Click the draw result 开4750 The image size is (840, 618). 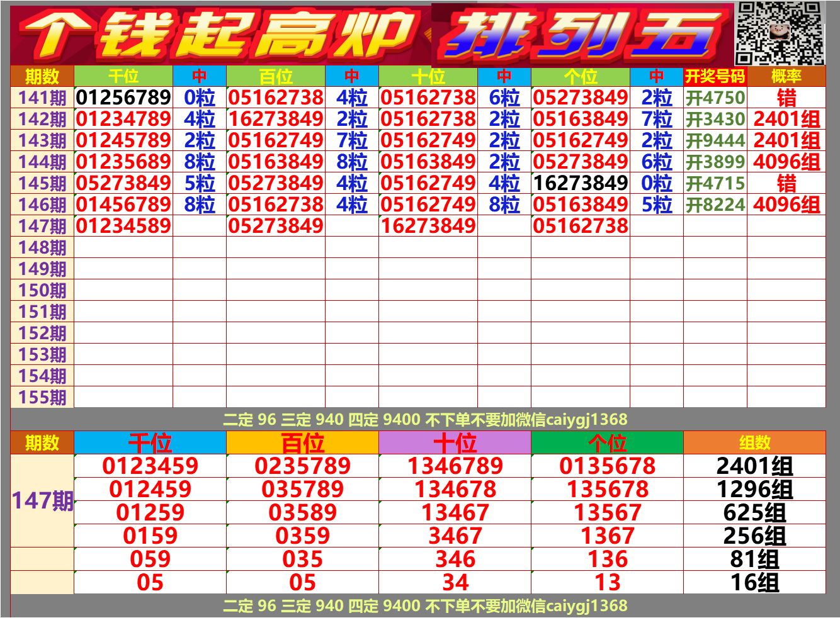[x=715, y=98]
